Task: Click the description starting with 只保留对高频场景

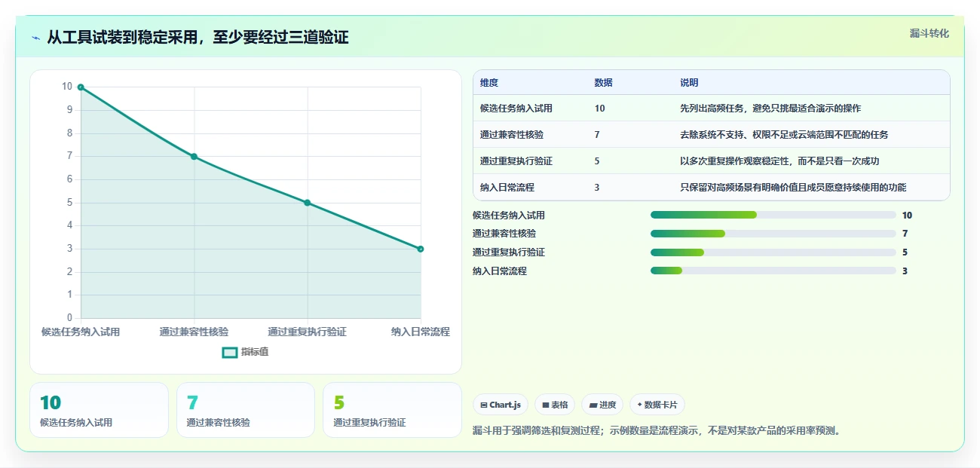Action: 793,188
